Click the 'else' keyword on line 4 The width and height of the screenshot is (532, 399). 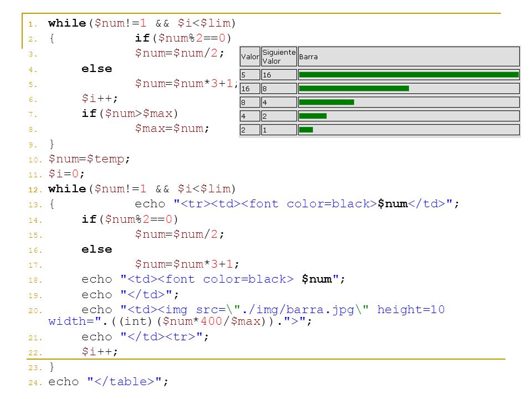click(x=96, y=69)
